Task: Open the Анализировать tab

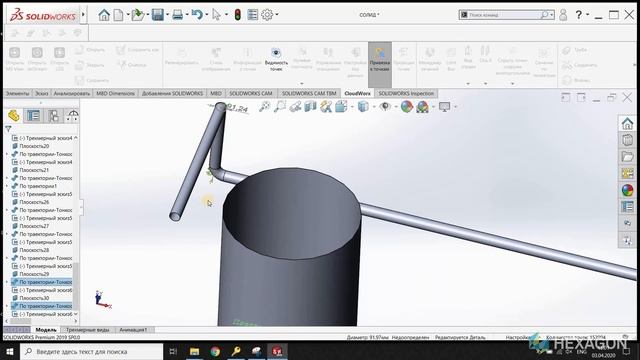Action: 72,93
